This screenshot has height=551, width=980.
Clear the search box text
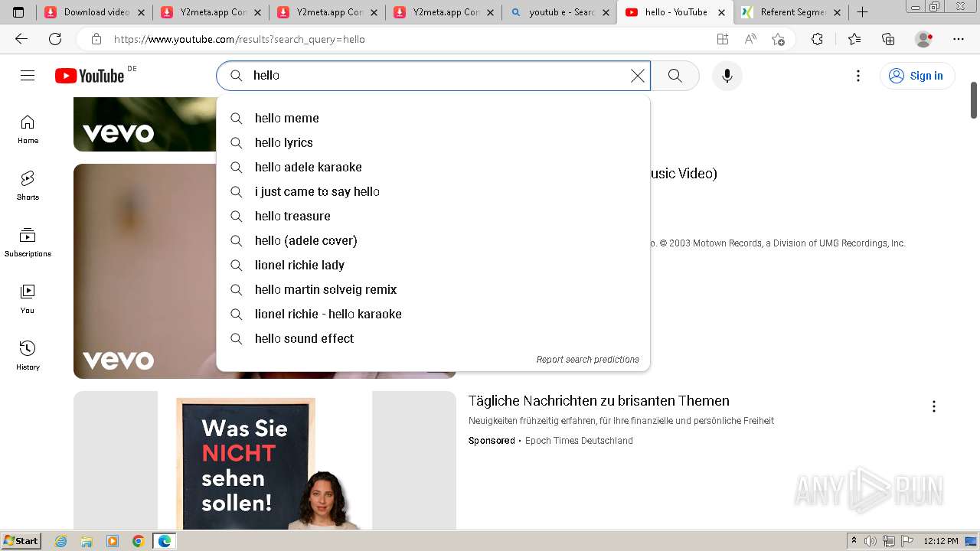(637, 75)
